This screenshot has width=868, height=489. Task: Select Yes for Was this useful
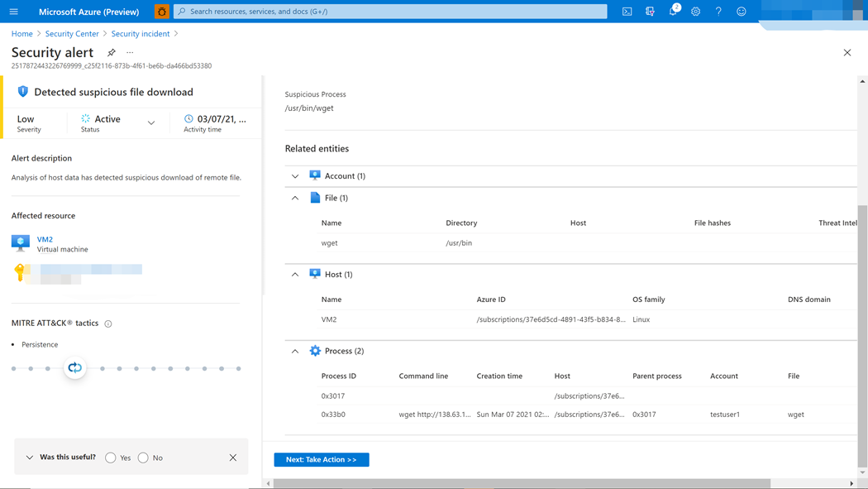111,458
